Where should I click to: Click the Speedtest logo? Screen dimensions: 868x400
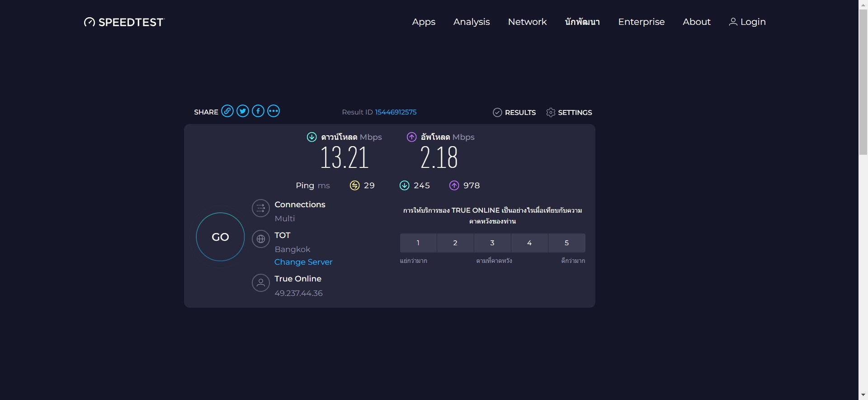coord(124,22)
